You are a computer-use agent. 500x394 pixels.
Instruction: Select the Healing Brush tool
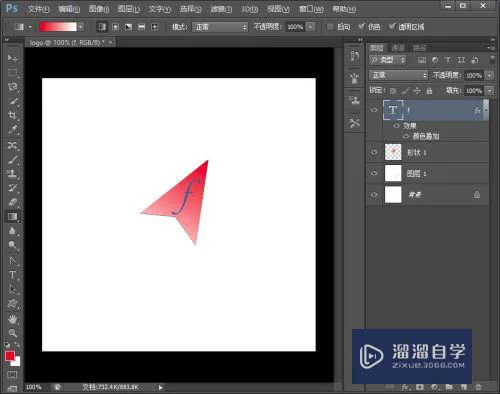coord(12,145)
